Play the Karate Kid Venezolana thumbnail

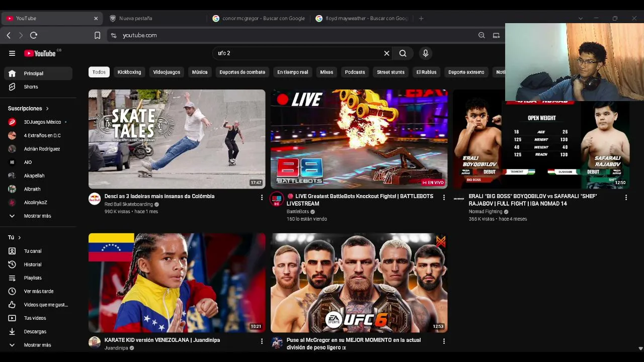(177, 283)
